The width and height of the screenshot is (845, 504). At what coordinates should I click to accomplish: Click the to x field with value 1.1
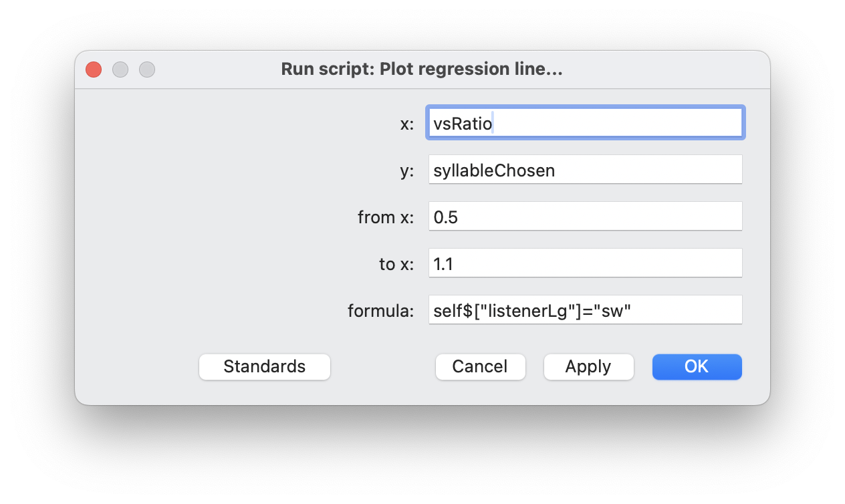point(584,263)
